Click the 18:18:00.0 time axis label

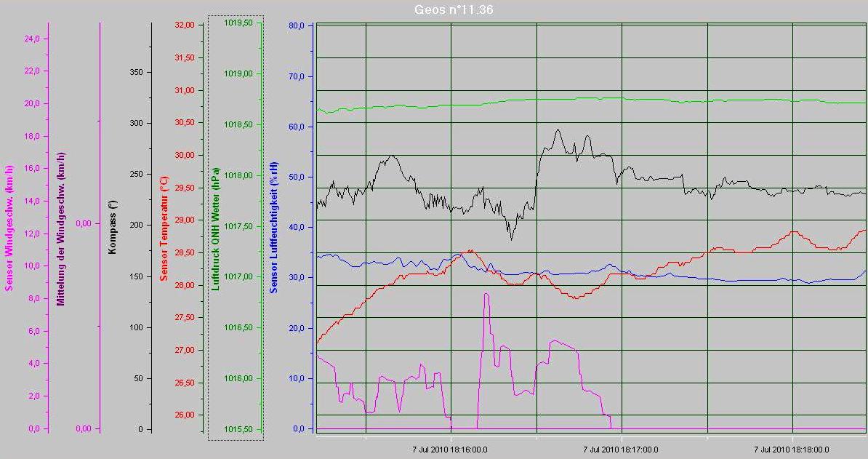792,450
